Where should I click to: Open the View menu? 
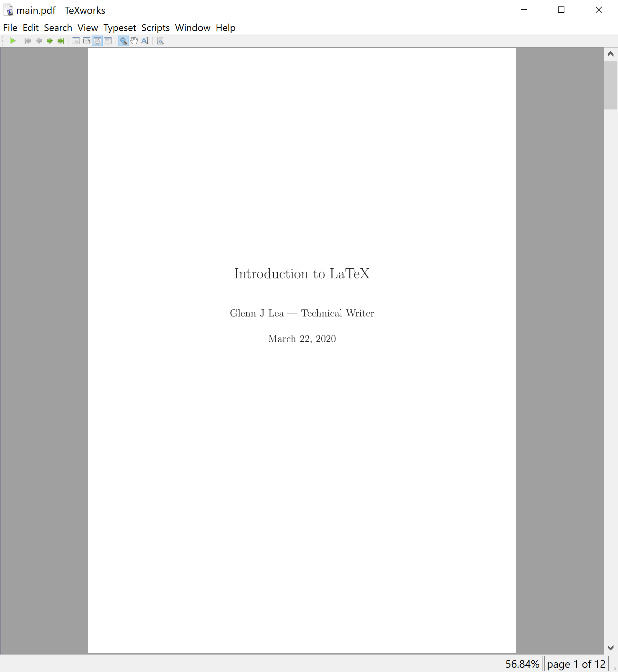point(88,28)
